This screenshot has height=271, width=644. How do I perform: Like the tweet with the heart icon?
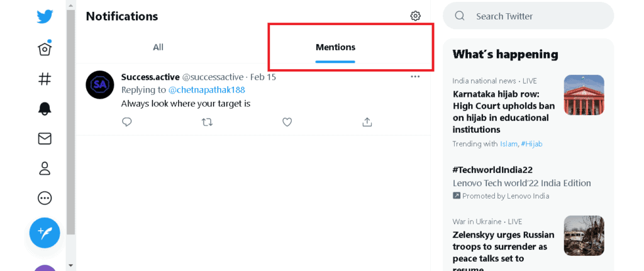coord(287,122)
